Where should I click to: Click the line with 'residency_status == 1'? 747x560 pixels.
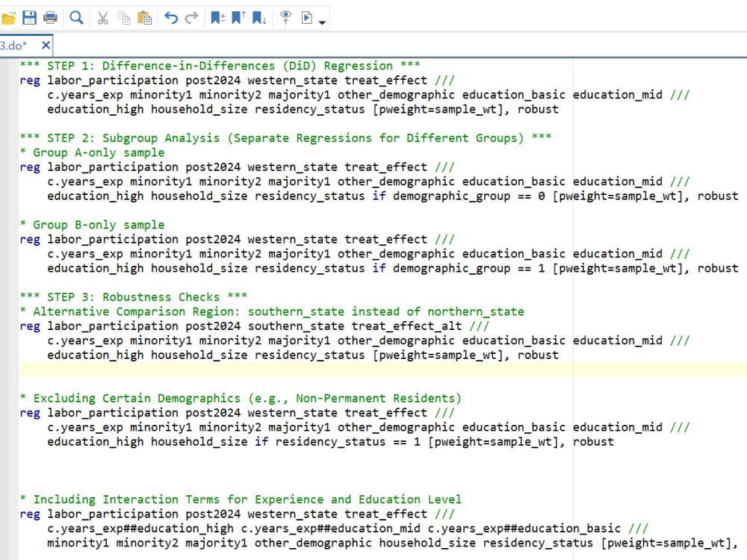330,442
